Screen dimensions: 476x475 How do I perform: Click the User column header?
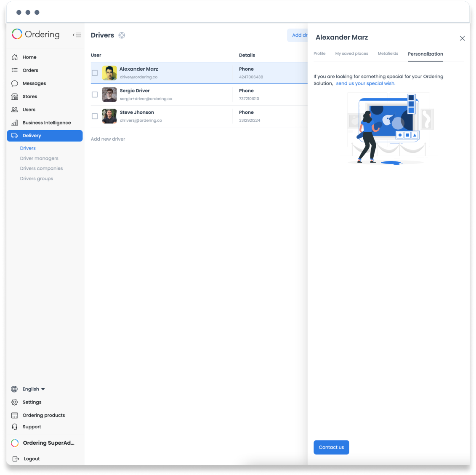[96, 55]
